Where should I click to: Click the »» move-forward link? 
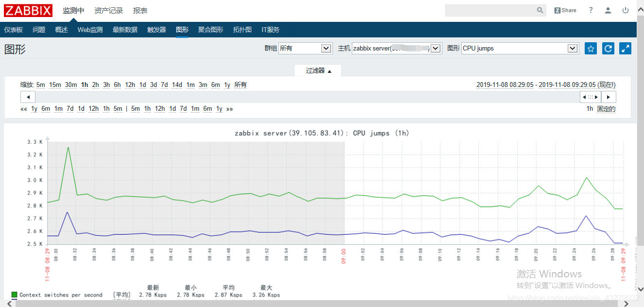coord(229,109)
